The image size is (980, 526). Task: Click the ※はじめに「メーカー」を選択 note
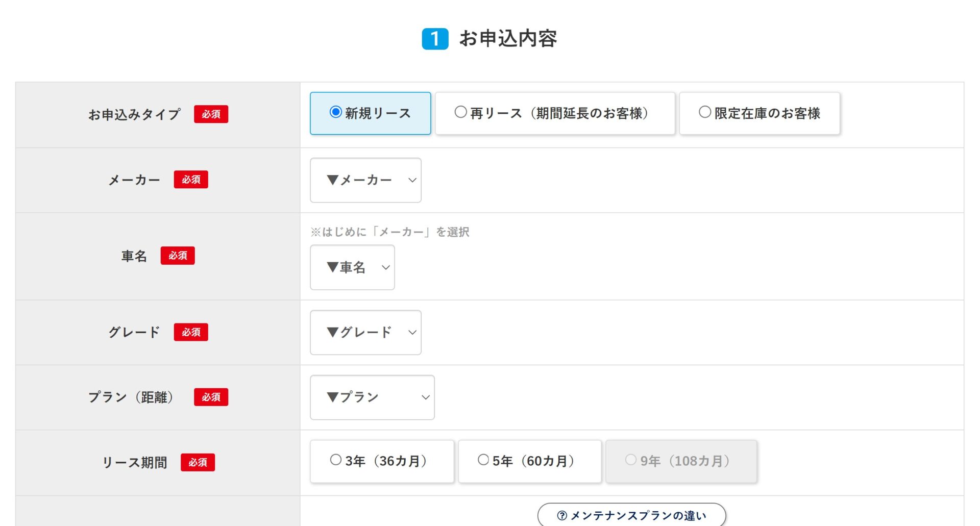pyautogui.click(x=390, y=232)
